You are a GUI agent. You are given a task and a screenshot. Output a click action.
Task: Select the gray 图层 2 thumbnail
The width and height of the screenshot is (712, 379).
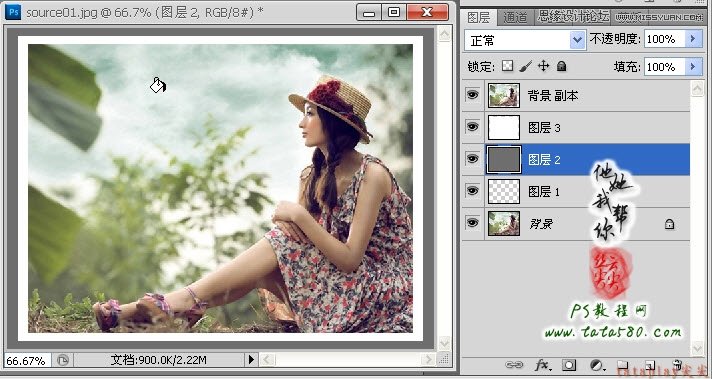click(x=504, y=159)
